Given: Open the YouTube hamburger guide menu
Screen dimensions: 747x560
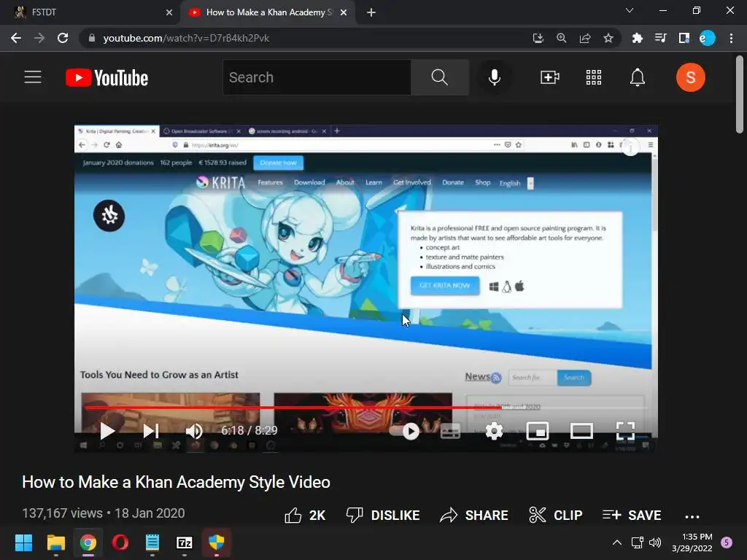Looking at the screenshot, I should pos(33,77).
